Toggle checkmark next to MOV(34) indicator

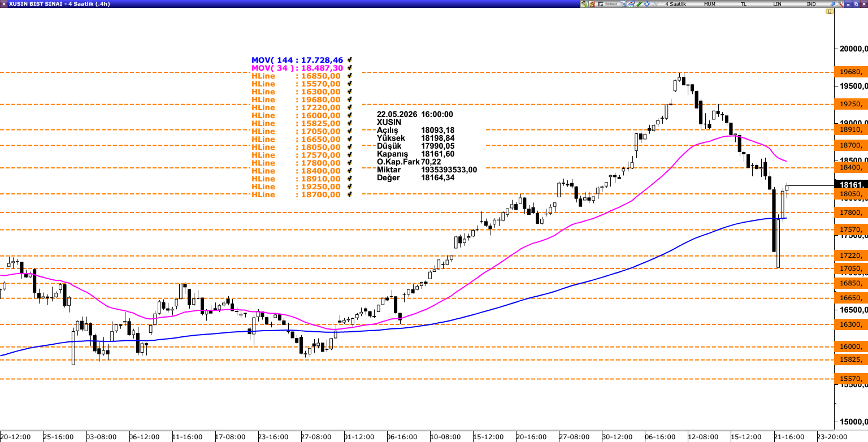350,67
